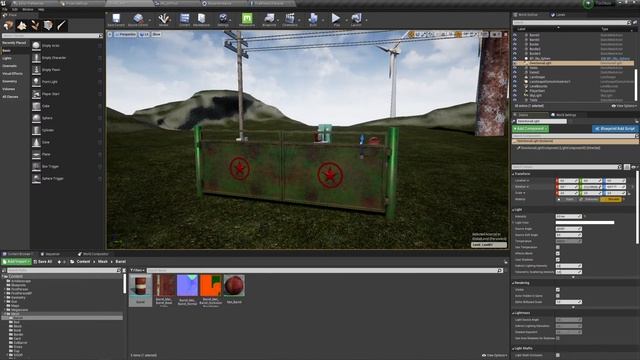This screenshot has height=360, width=640.
Task: Toggle visibility eye of SkyLight row
Action: pyautogui.click(x=515, y=95)
